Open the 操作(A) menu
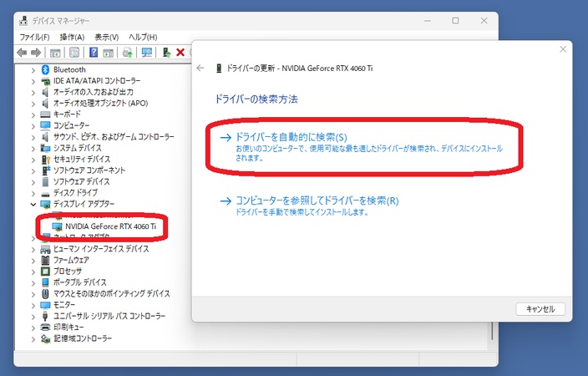 73,37
